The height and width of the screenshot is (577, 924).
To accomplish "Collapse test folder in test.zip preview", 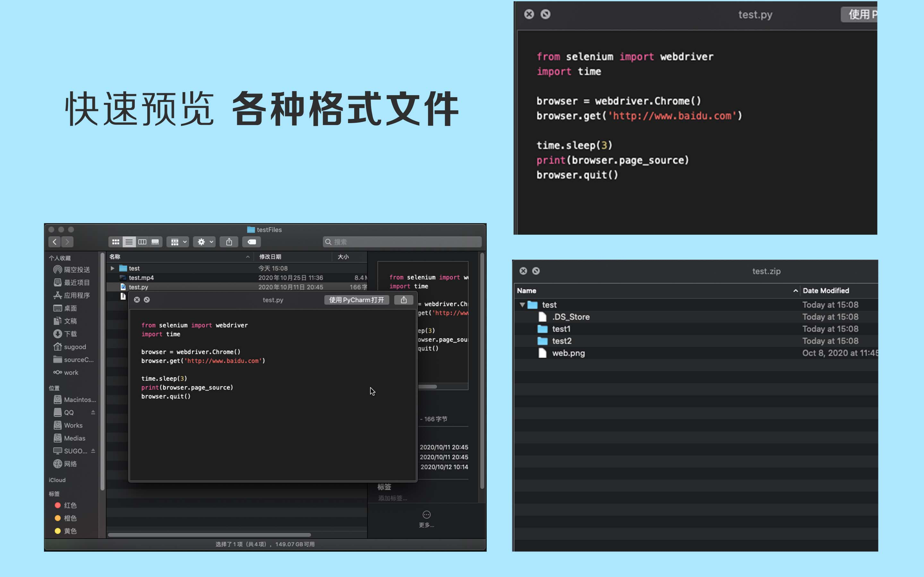I will (522, 305).
